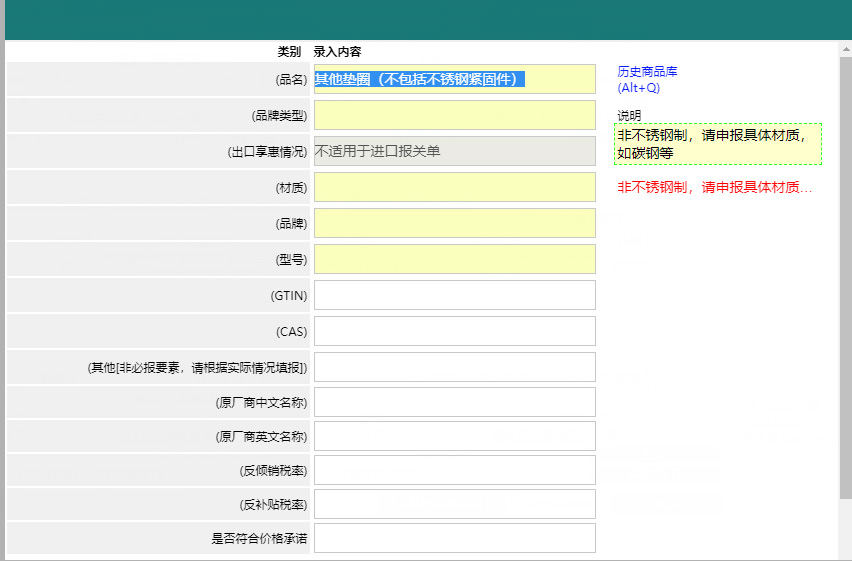This screenshot has width=852, height=561.
Task: Click the (反倾销税率) row label
Action: tap(273, 471)
